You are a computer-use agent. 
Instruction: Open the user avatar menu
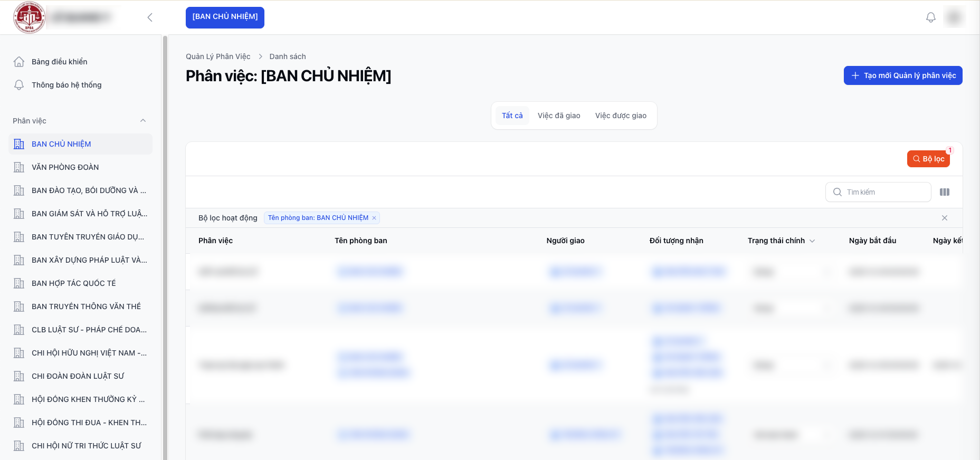(954, 17)
